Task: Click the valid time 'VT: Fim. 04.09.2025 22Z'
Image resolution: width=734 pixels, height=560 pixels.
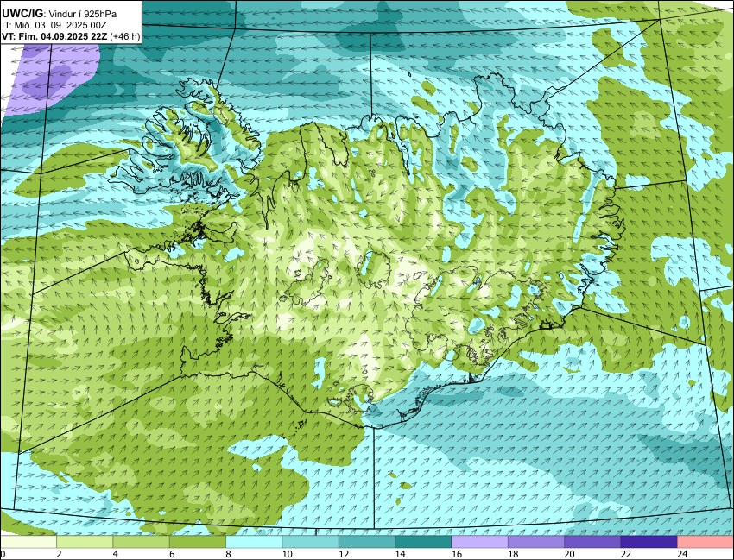Action: (x=54, y=36)
